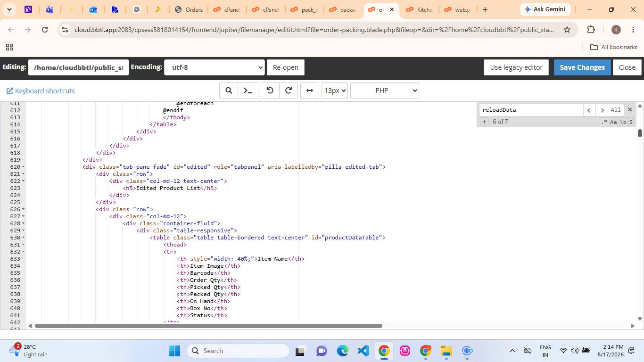The width and height of the screenshot is (644, 362).
Task: Redo the edit with redo arrow icon
Action: tap(289, 90)
